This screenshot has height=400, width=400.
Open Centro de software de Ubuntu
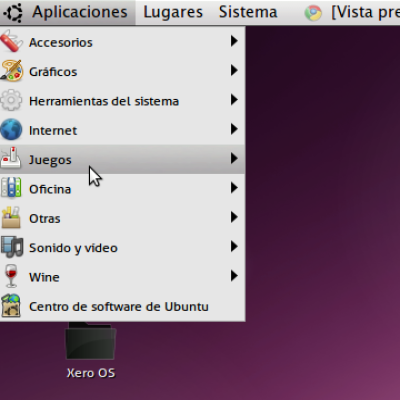(122, 307)
